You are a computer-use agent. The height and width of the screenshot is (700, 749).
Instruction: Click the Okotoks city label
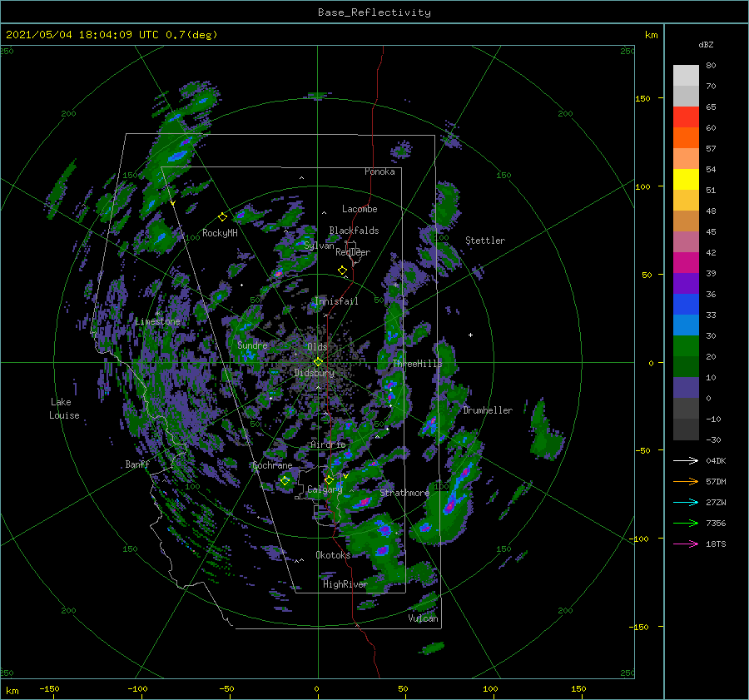coord(333,554)
